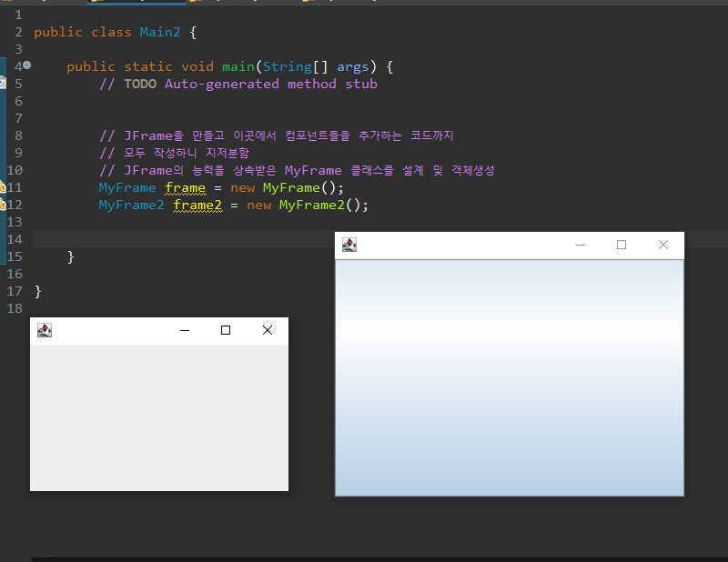
Task: Click the class name Main2 on line 2
Action: click(x=160, y=32)
